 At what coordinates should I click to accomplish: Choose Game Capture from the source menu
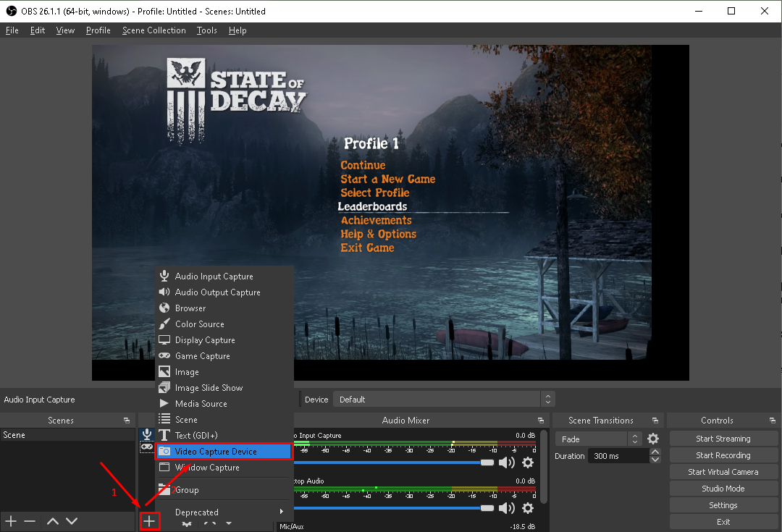click(x=224, y=356)
